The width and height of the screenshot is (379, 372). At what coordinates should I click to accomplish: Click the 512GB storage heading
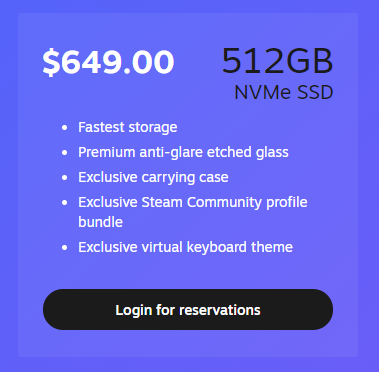(x=277, y=61)
